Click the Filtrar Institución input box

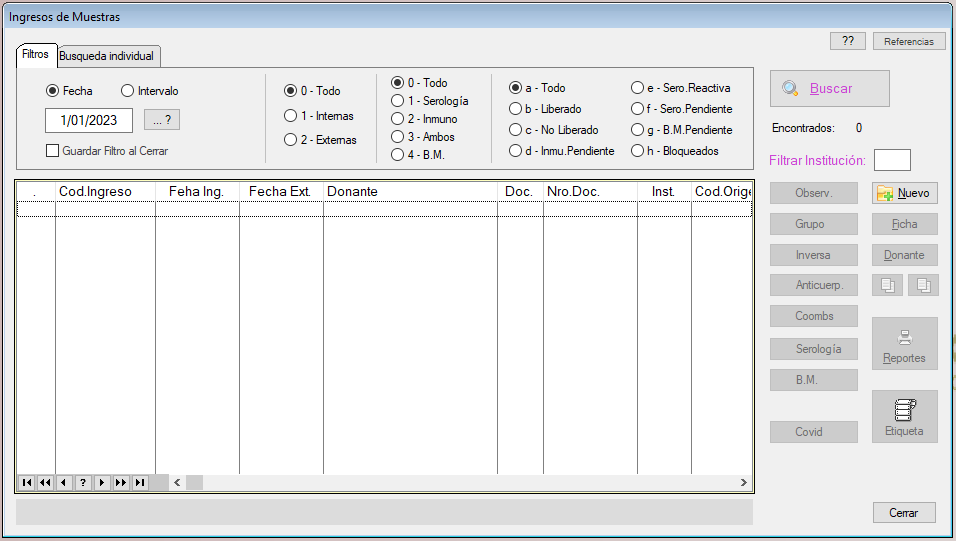pos(892,160)
